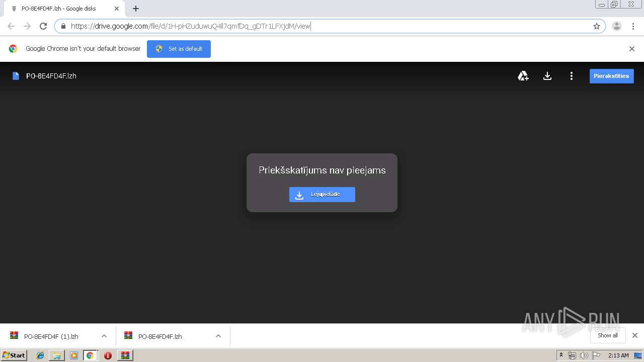This screenshot has height=362, width=644.
Task: Expand options for PO-8E4FD4F.lzh download
Action: (218, 336)
